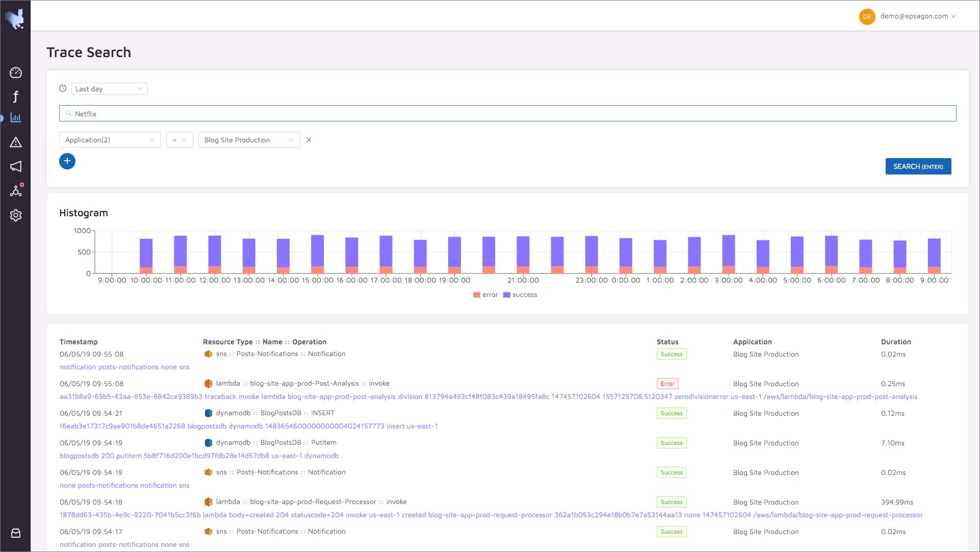Click the Netflix search input field
Screen dimensions: 980x552
tap(507, 114)
